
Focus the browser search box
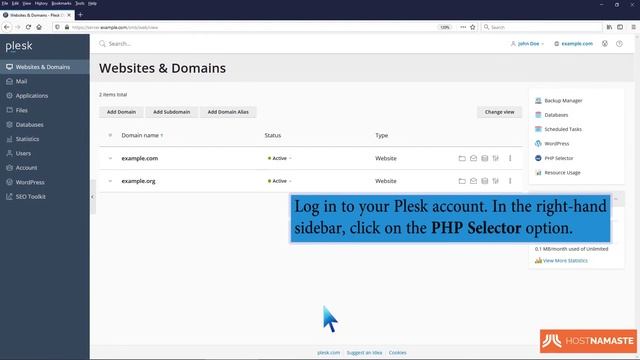click(x=542, y=27)
